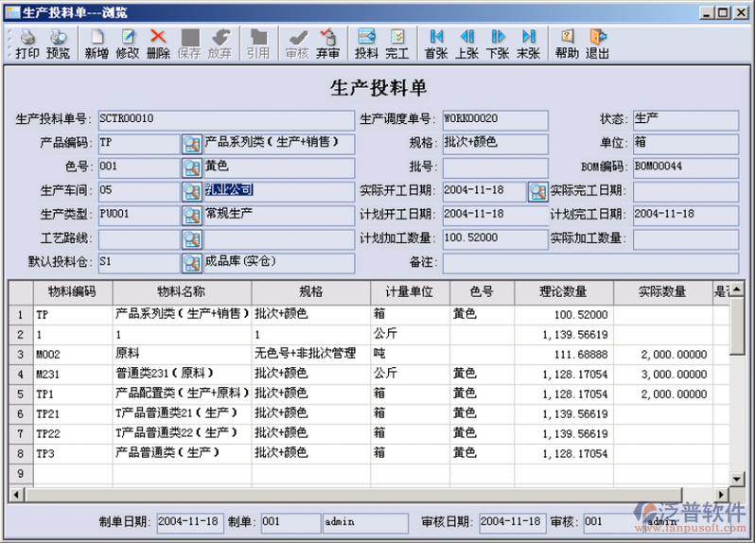The width and height of the screenshot is (756, 543).
Task: Click the 备注 (Remarks) input field
Action: [590, 261]
